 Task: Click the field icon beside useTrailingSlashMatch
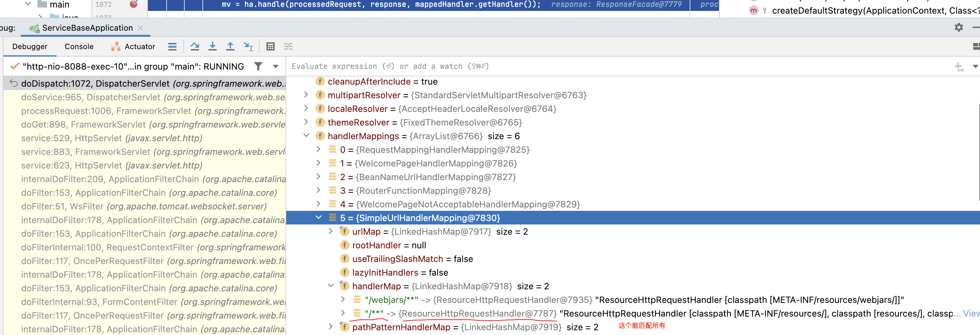[345, 259]
